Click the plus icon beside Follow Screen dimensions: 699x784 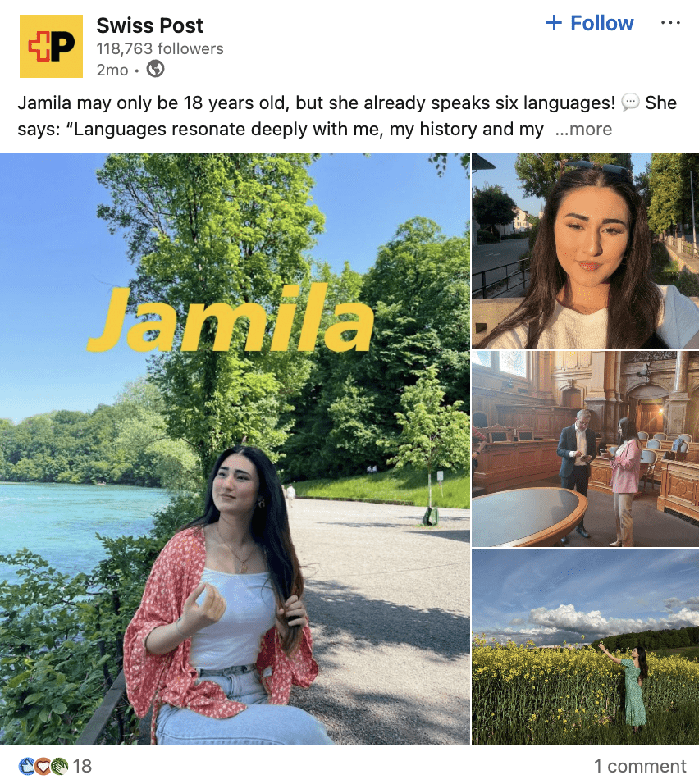tap(554, 22)
